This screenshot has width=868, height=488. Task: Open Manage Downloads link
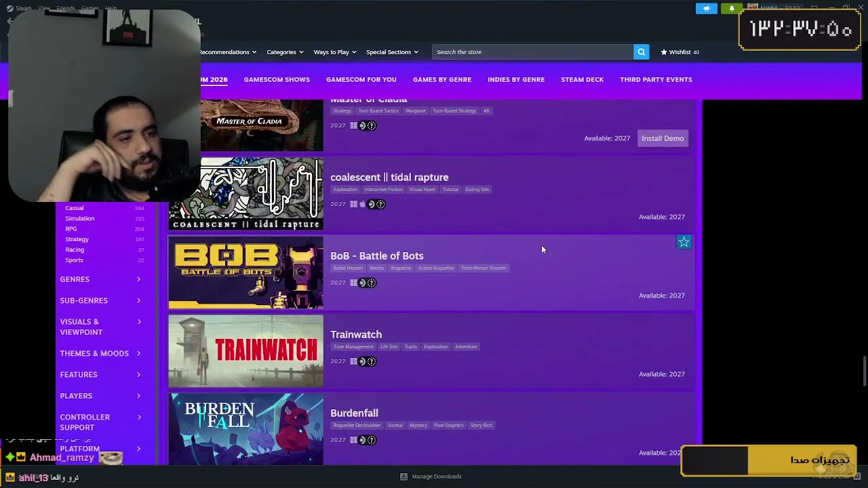point(437,476)
